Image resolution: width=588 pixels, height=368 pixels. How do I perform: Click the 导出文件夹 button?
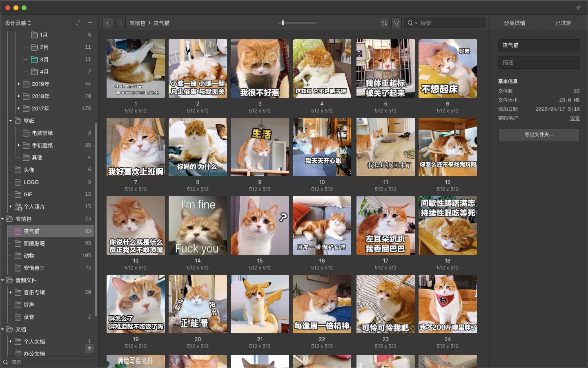pyautogui.click(x=539, y=135)
